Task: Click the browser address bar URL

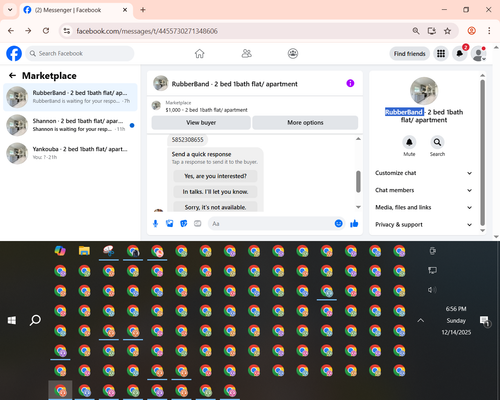Action: coord(147,31)
